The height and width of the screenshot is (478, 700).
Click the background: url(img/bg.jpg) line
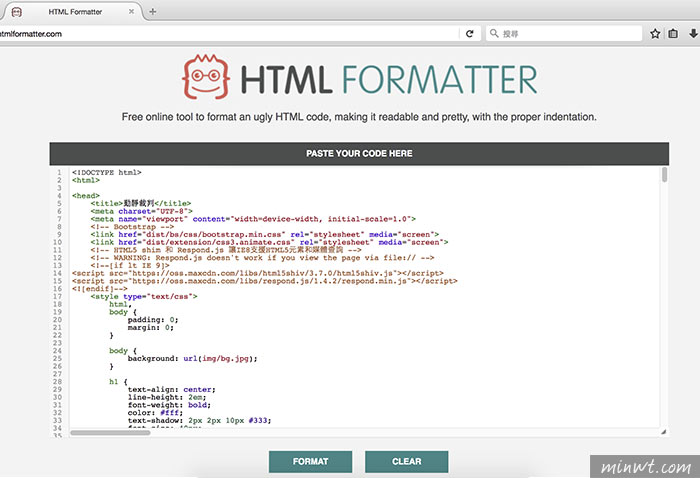point(192,358)
